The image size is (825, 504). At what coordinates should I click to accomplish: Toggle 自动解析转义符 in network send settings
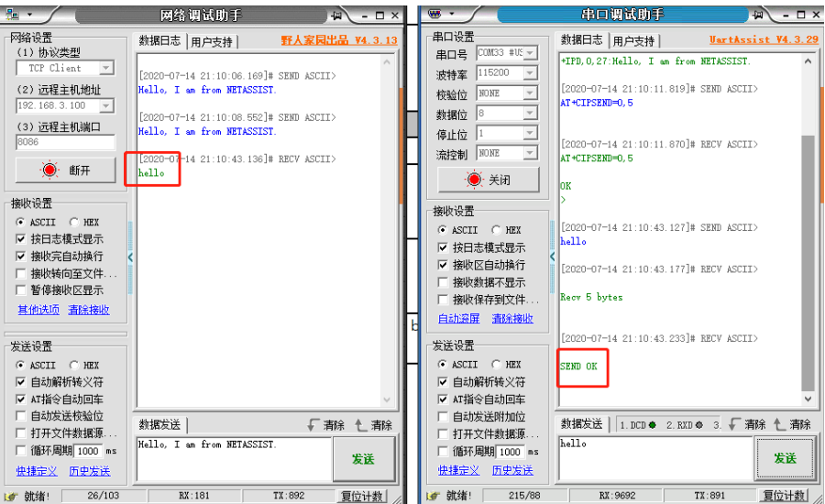point(20,382)
